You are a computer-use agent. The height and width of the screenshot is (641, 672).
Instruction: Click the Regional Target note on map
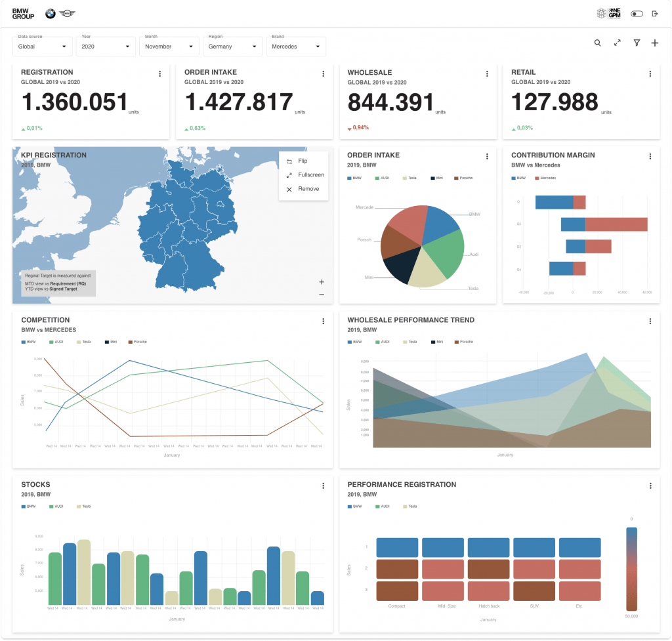pos(58,283)
